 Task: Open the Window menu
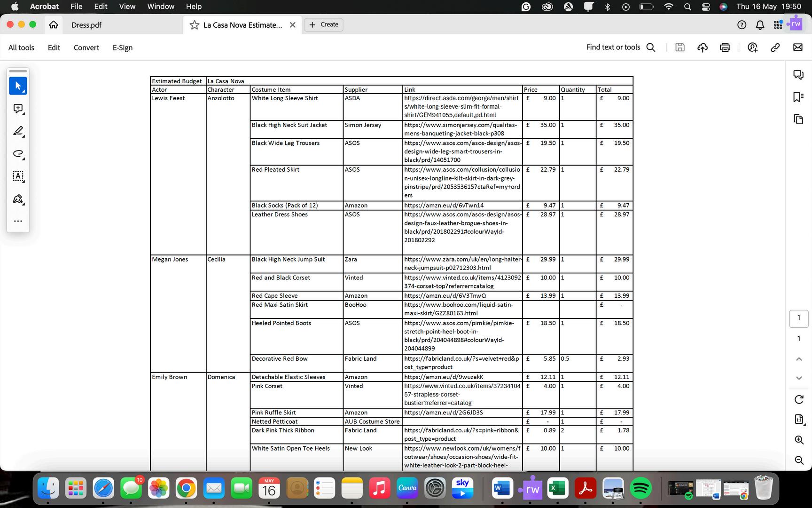[x=161, y=7]
